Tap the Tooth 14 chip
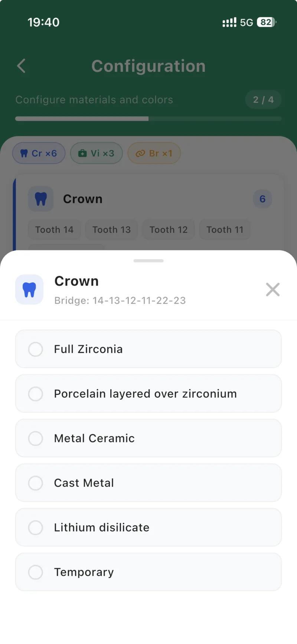 click(x=55, y=230)
